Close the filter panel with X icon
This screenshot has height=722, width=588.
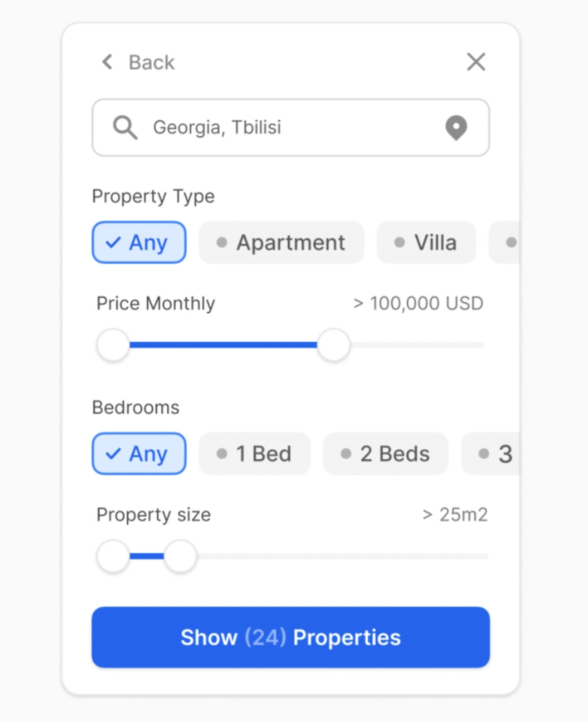(x=476, y=62)
